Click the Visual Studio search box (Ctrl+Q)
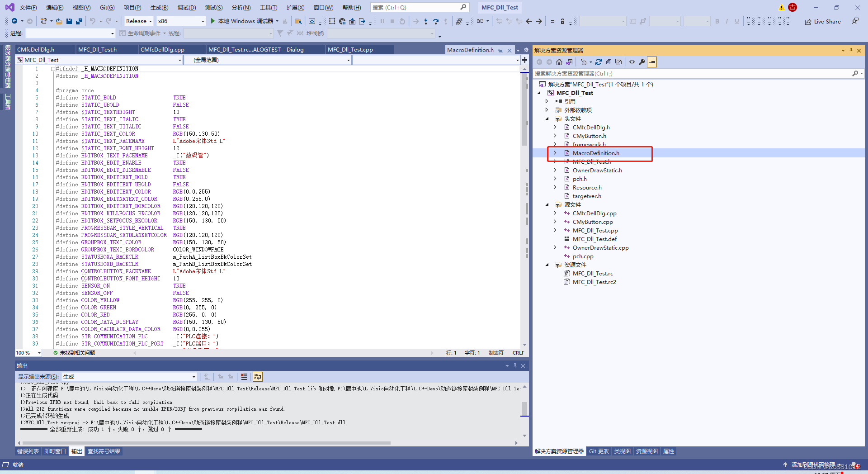The height and width of the screenshot is (474, 868). (x=419, y=8)
